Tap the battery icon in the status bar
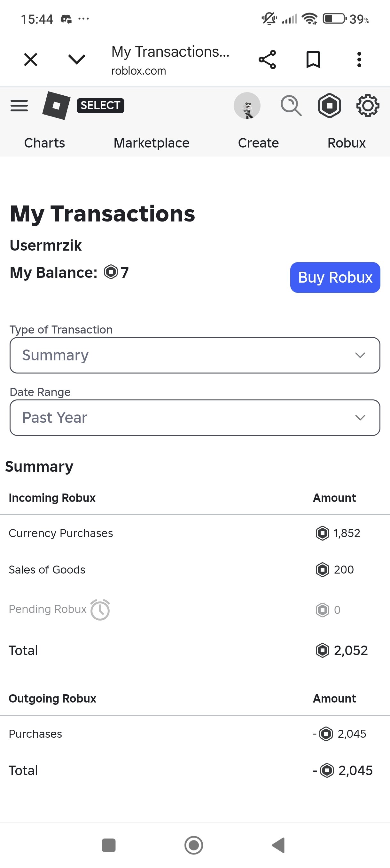The height and width of the screenshot is (868, 390). pos(334,19)
